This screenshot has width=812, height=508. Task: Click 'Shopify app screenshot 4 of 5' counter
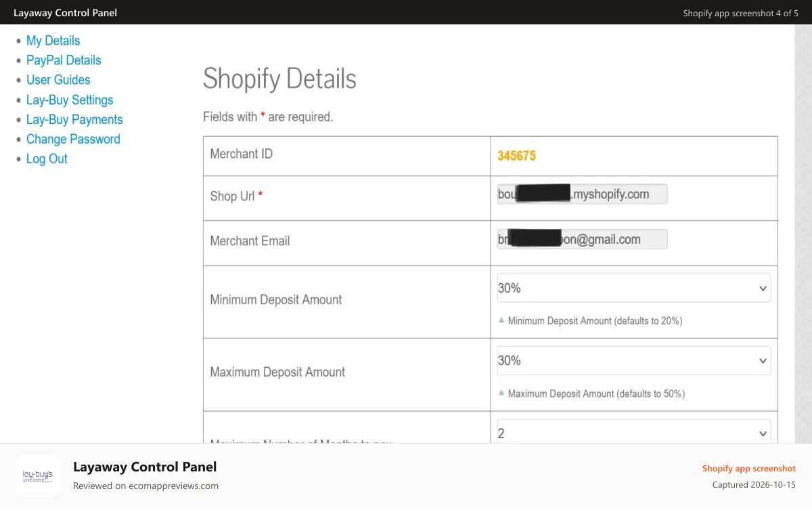(x=740, y=13)
